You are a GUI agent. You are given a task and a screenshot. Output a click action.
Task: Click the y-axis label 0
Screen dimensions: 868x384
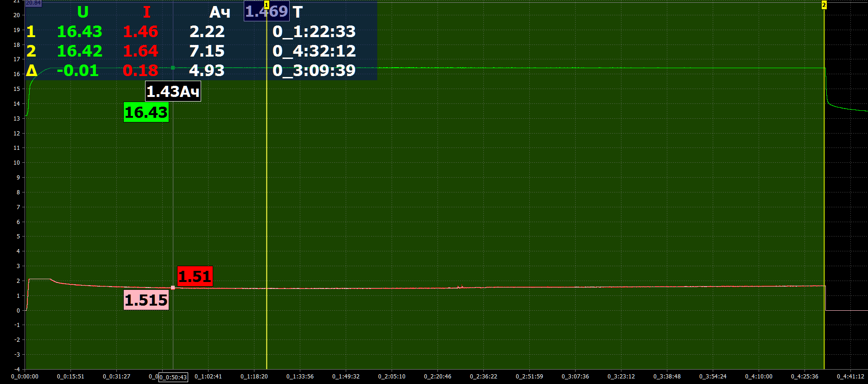point(19,311)
